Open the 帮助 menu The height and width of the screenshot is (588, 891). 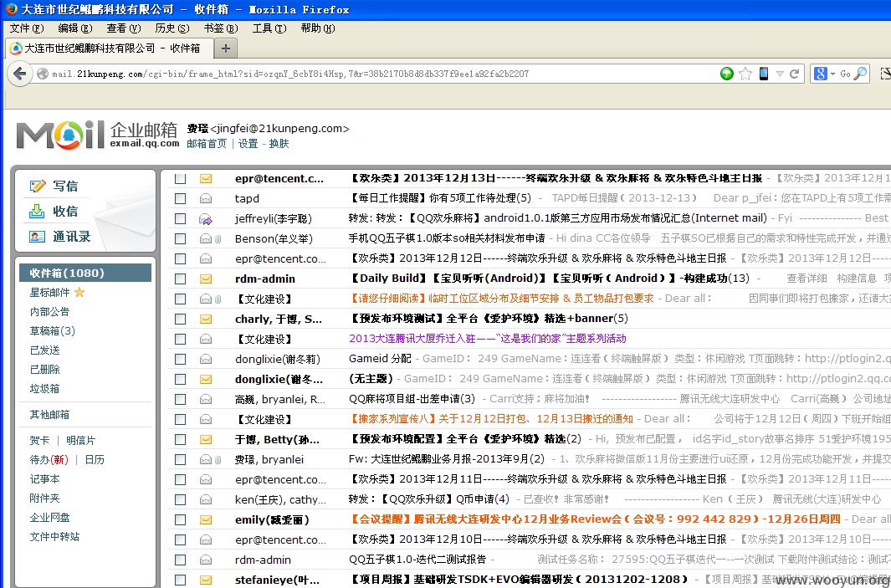(318, 28)
